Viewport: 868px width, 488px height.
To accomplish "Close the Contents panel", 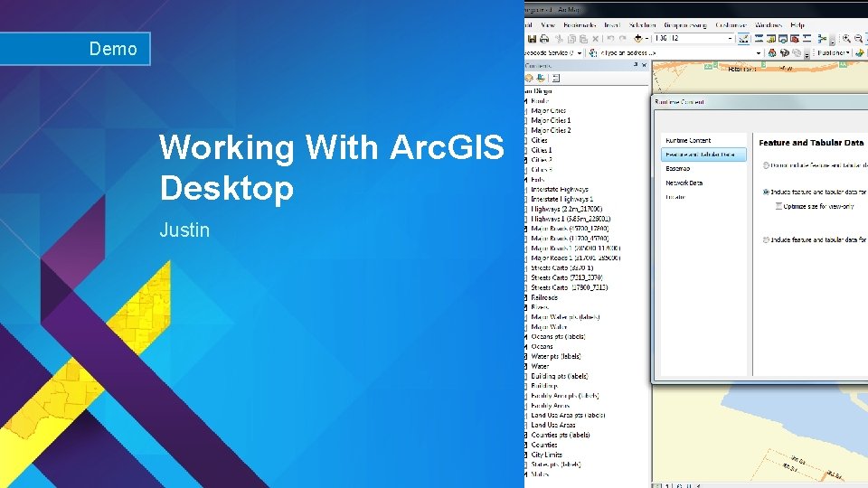I will click(644, 65).
